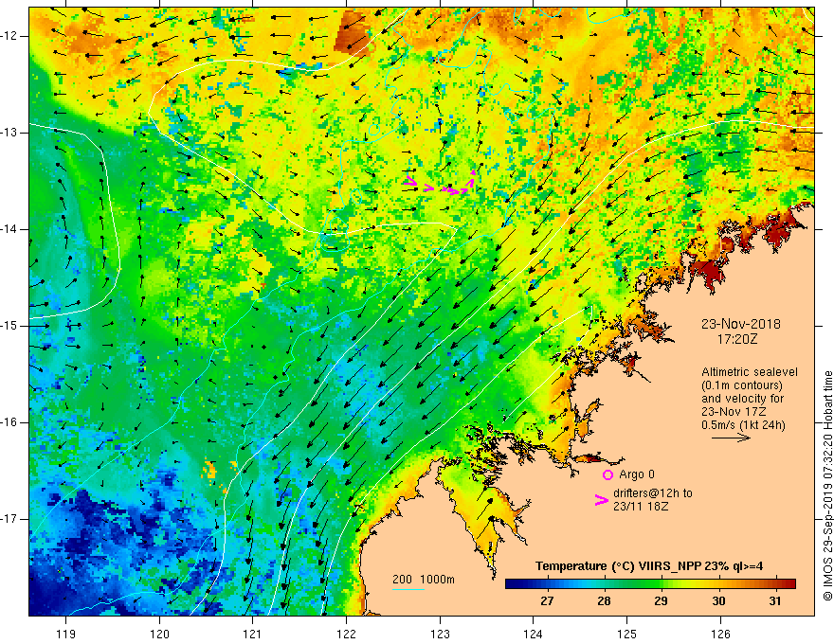Click the leftmost magenta drifter marker on map
834x644 pixels.
click(410, 181)
